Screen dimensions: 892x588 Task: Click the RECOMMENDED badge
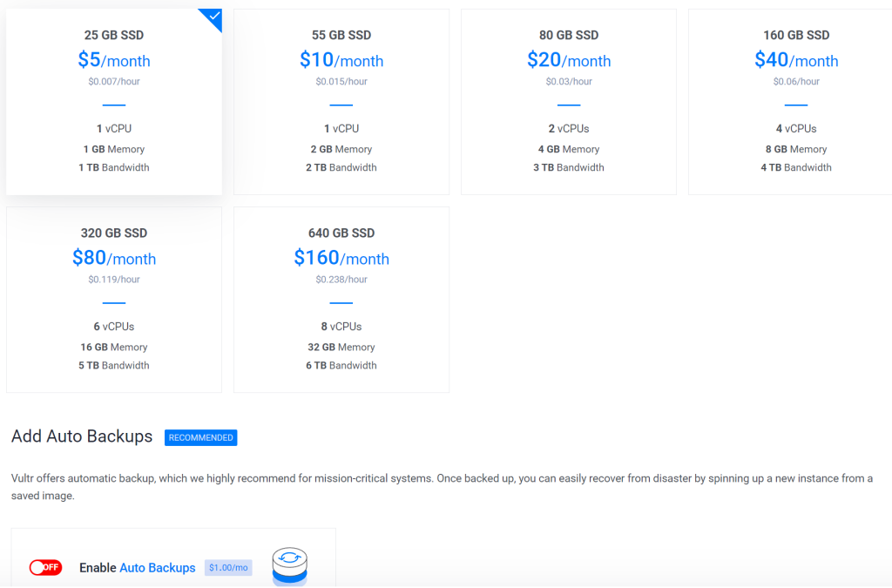200,437
